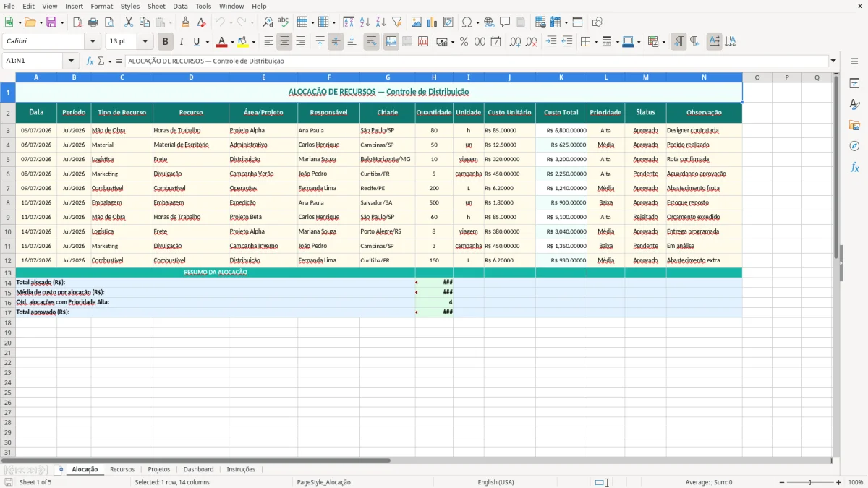Image resolution: width=868 pixels, height=488 pixels.
Task: Click Insert Special Character omega icon
Action: (467, 22)
